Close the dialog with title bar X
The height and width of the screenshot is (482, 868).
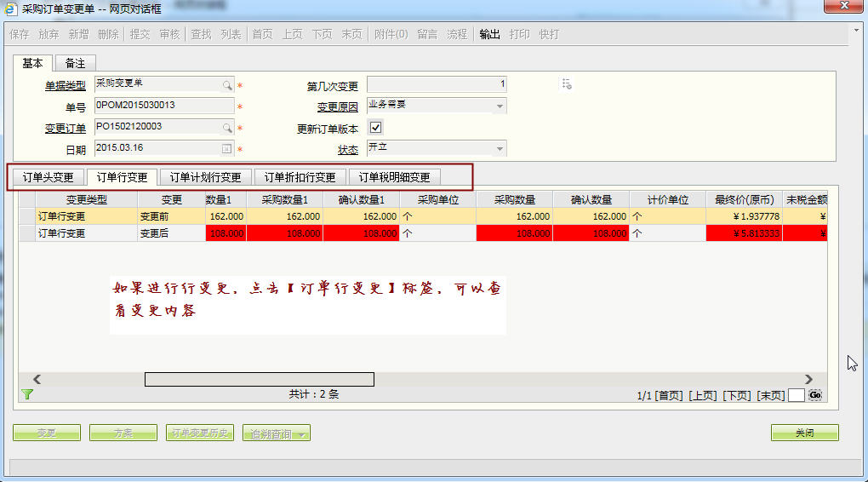[x=843, y=6]
